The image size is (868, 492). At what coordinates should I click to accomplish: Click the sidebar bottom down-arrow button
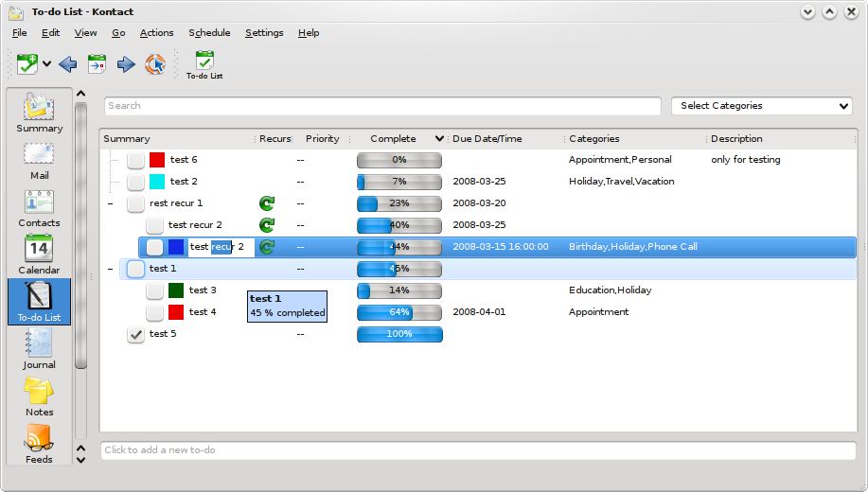(80, 460)
